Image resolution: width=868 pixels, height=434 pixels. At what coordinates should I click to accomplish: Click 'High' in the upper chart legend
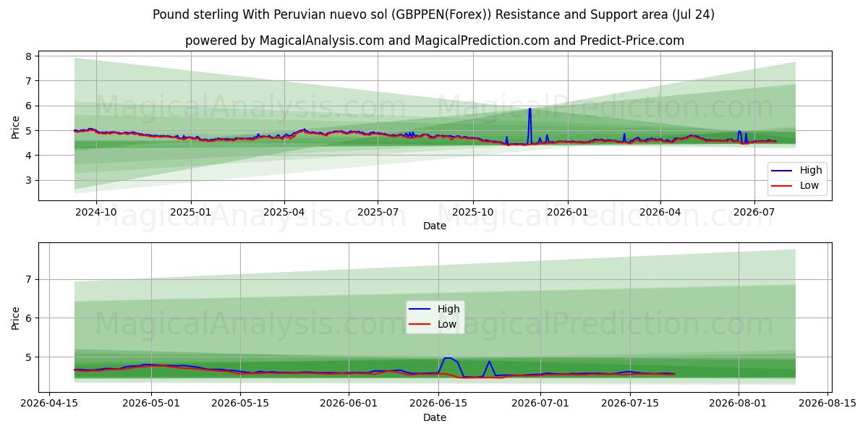point(811,171)
